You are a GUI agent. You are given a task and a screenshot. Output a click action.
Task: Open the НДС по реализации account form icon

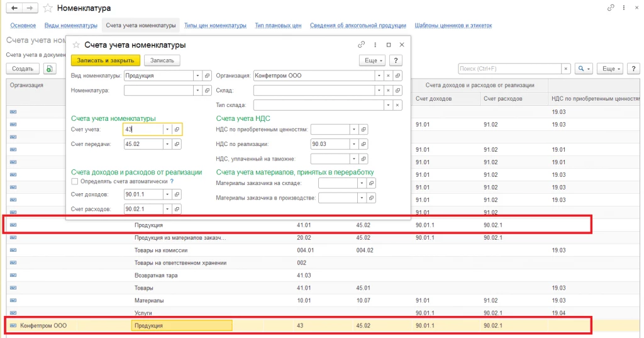point(364,144)
